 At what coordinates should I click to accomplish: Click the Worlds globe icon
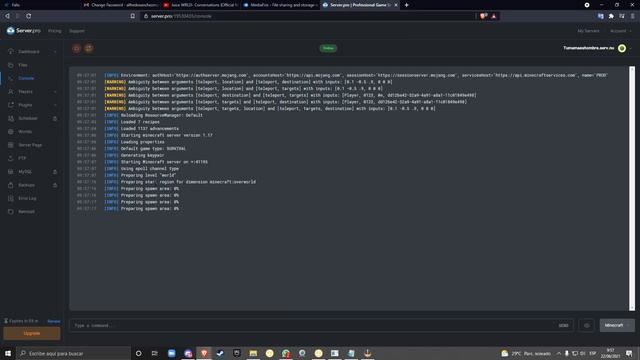click(11, 132)
